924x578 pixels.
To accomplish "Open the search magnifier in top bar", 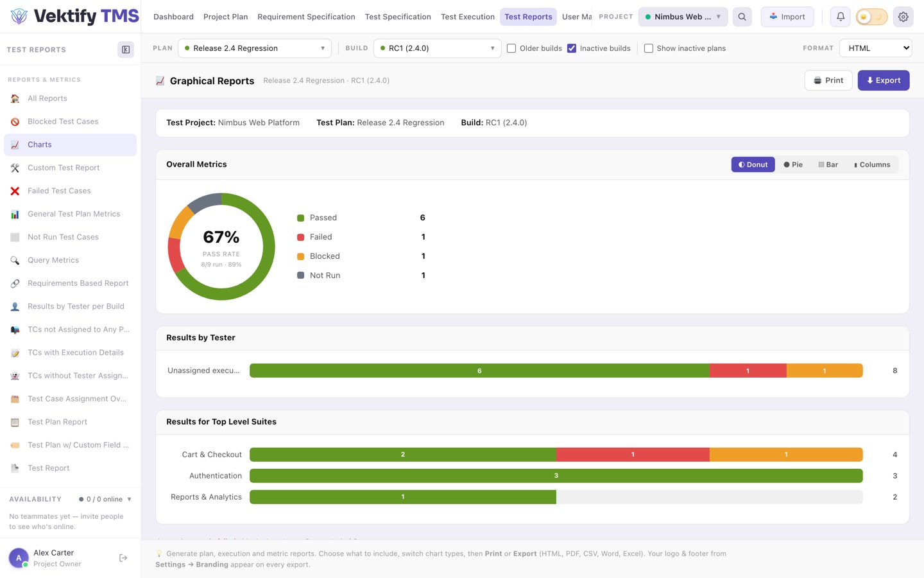I will 742,17.
